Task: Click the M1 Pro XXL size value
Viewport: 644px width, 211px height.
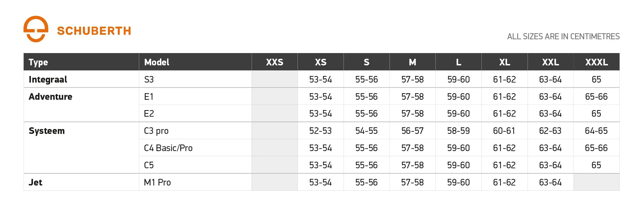Action: [x=550, y=182]
